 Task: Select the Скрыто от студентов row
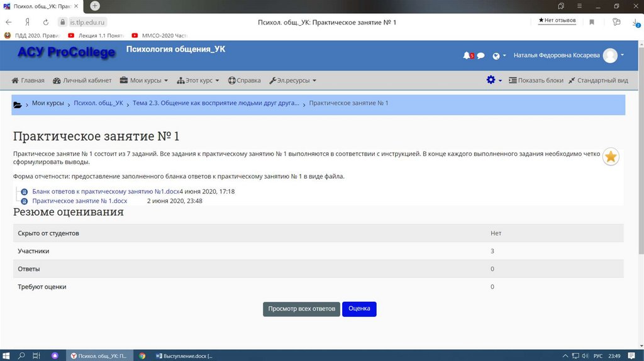(318, 233)
